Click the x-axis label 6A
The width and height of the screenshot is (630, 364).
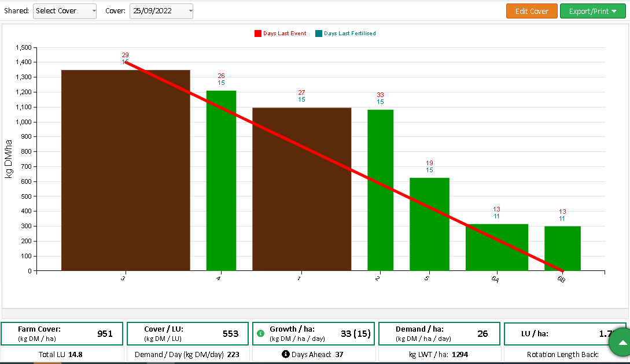(x=495, y=279)
